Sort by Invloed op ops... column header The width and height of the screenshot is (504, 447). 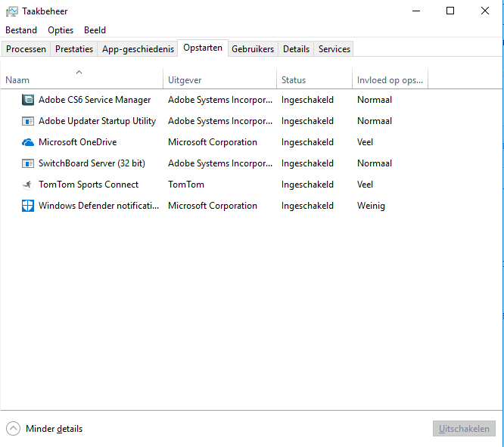(x=390, y=79)
